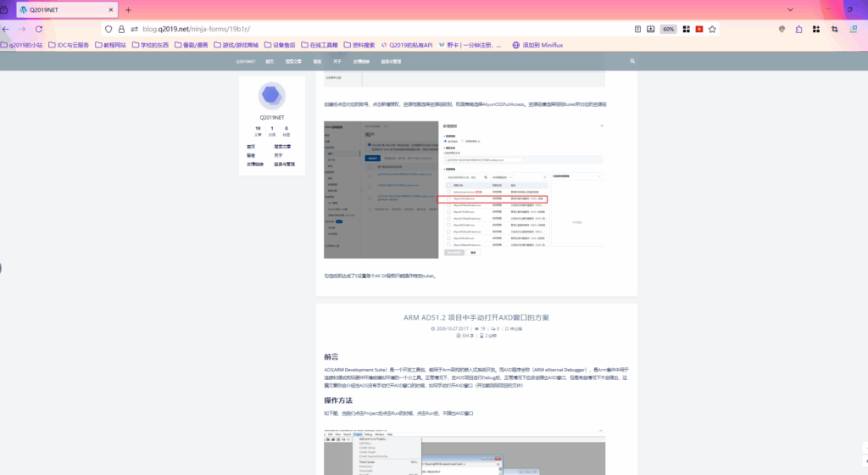Viewport: 868px width, 475px height.
Task: Bookmark this page with the star
Action: click(712, 29)
